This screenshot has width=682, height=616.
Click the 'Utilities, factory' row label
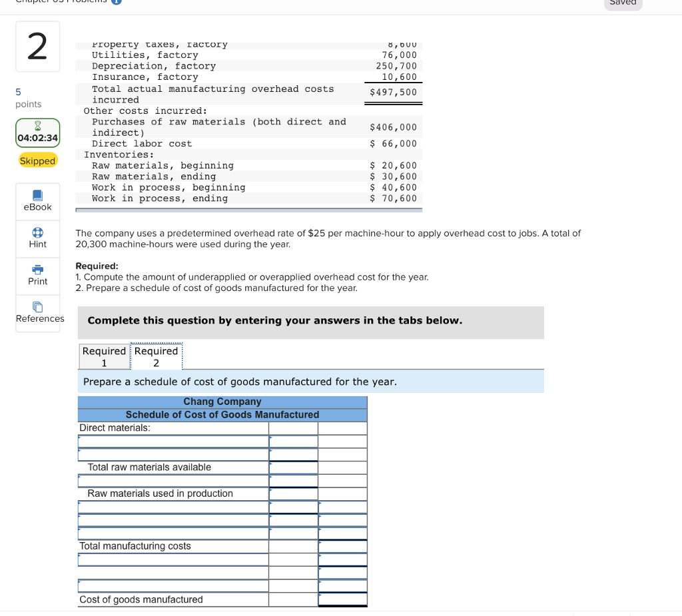[145, 55]
